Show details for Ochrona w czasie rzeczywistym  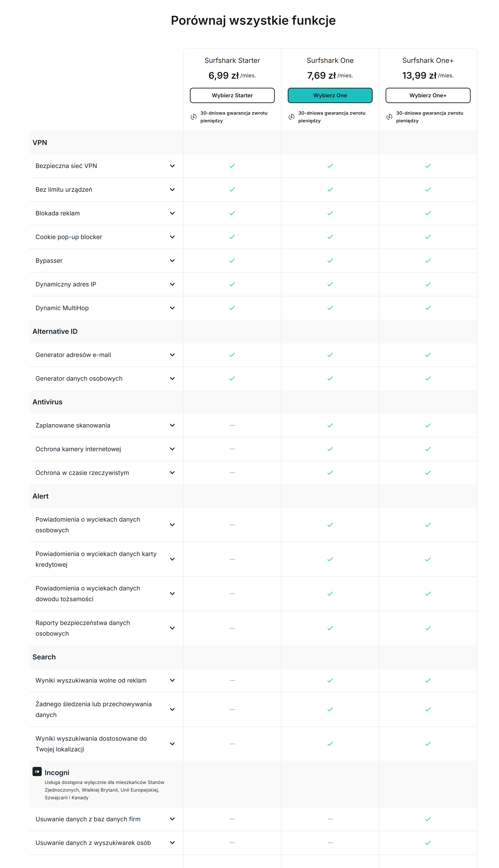point(172,473)
